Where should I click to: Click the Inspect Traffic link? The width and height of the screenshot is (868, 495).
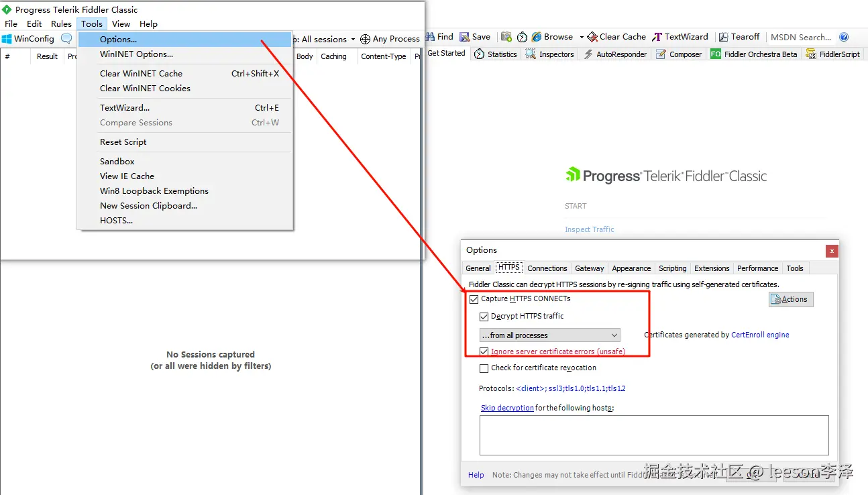pos(589,229)
